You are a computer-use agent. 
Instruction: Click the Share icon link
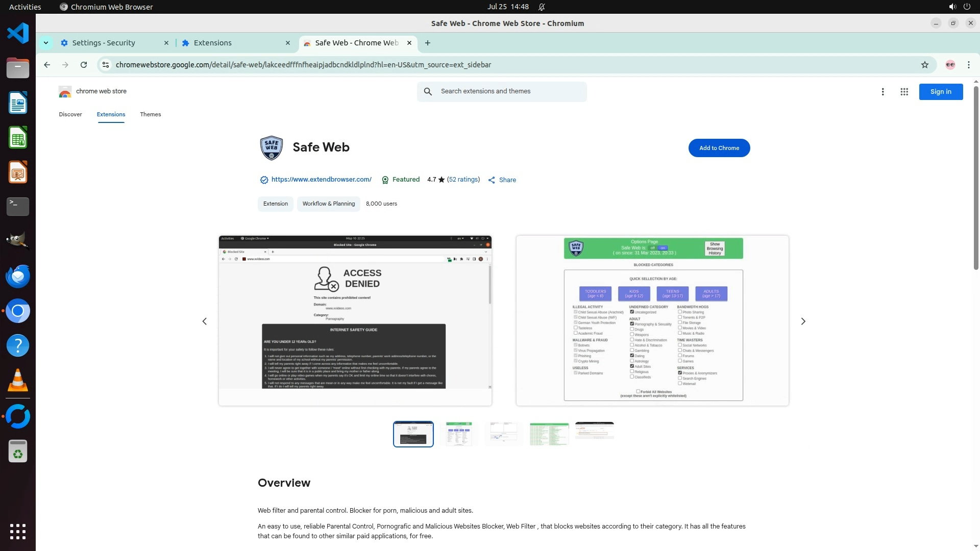502,180
